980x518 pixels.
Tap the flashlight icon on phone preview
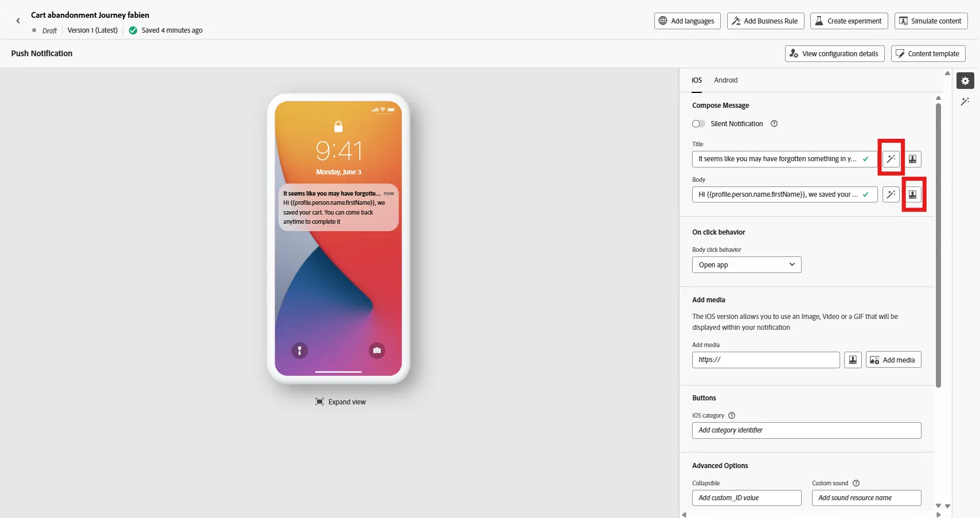[x=299, y=350]
